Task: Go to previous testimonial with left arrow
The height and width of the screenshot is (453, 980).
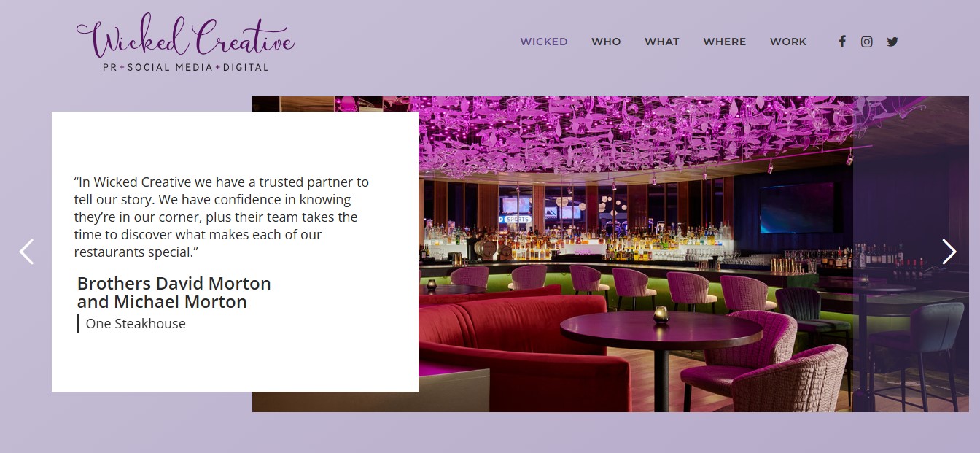Action: tap(26, 252)
